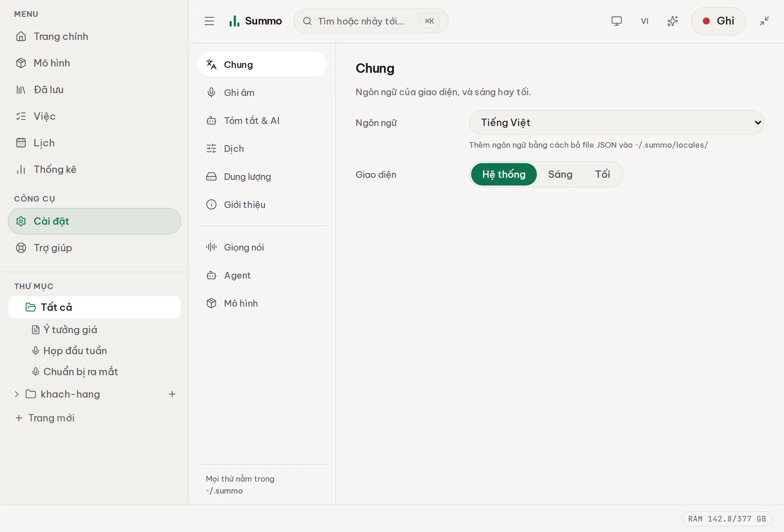Switch theme to Sáng
784x532 pixels.
click(560, 174)
